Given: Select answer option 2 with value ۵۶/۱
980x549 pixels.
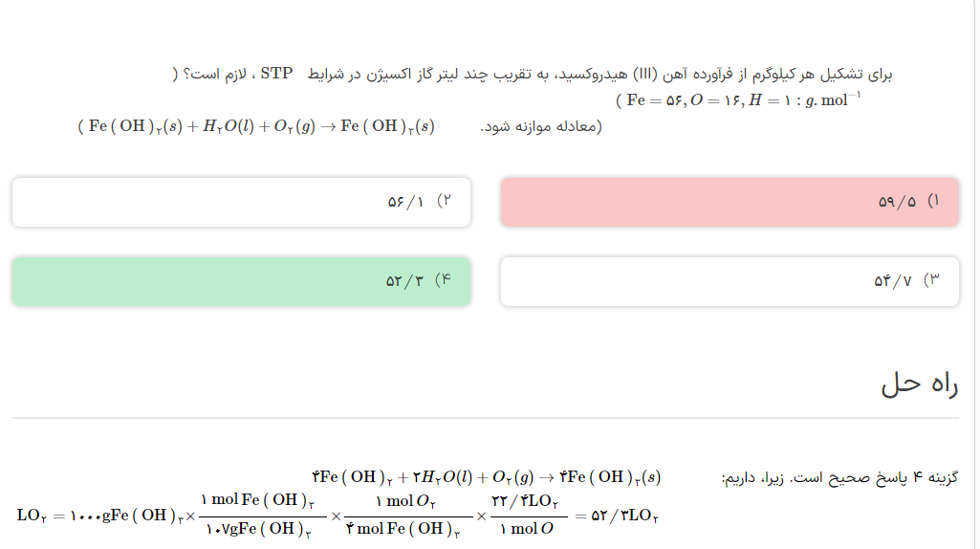Looking at the screenshot, I should click(241, 202).
